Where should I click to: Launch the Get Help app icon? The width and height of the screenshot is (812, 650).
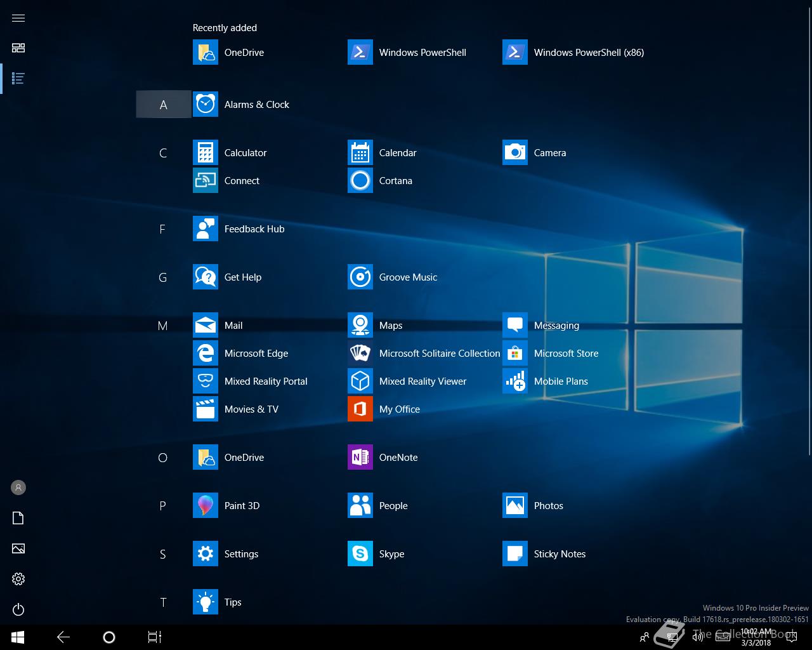pos(206,277)
